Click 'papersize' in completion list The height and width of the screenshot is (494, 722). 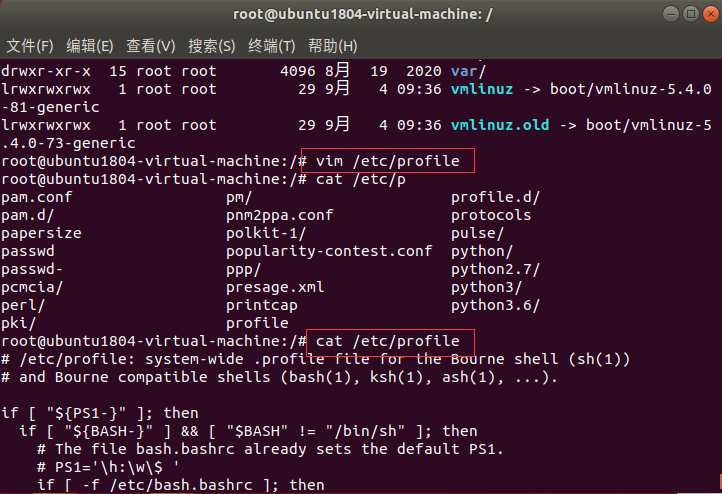point(41,233)
